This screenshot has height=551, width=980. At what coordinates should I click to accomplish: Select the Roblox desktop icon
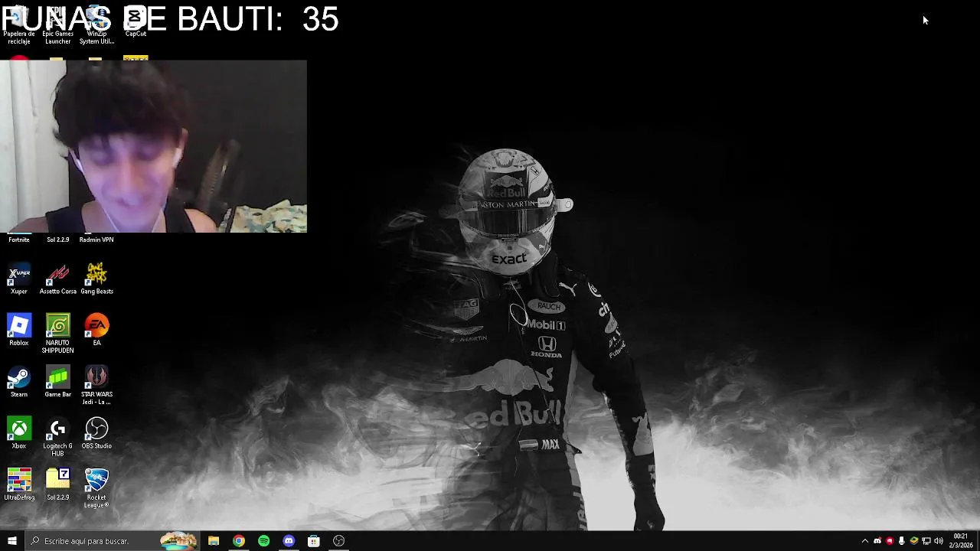pos(19,331)
